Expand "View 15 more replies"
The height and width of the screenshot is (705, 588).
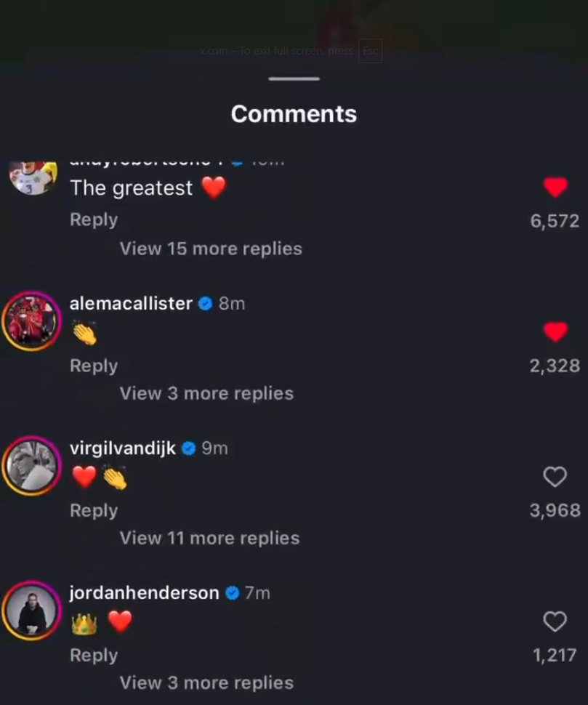point(211,249)
